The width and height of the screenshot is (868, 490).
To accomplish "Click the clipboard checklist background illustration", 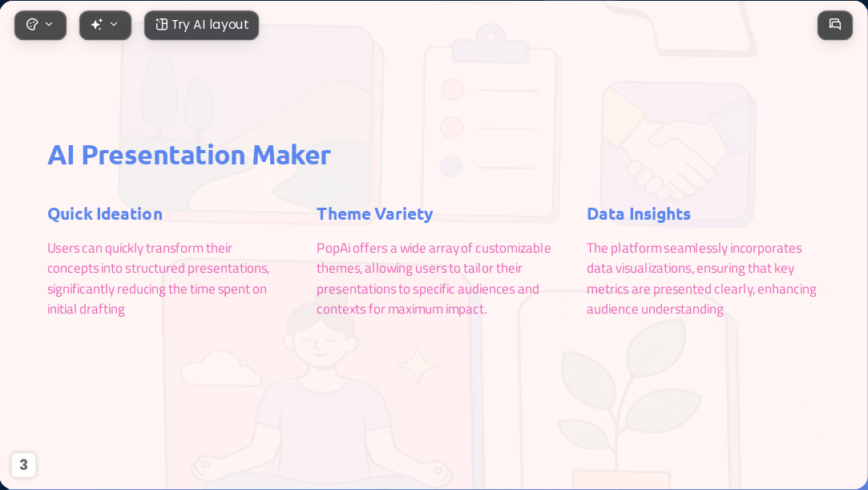I will pos(491,123).
